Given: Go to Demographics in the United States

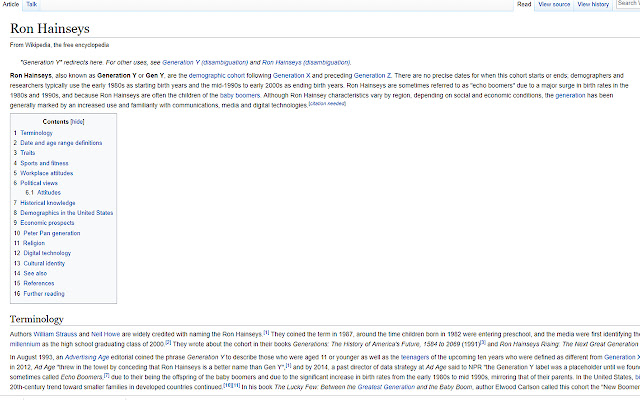Looking at the screenshot, I should pyautogui.click(x=67, y=213).
